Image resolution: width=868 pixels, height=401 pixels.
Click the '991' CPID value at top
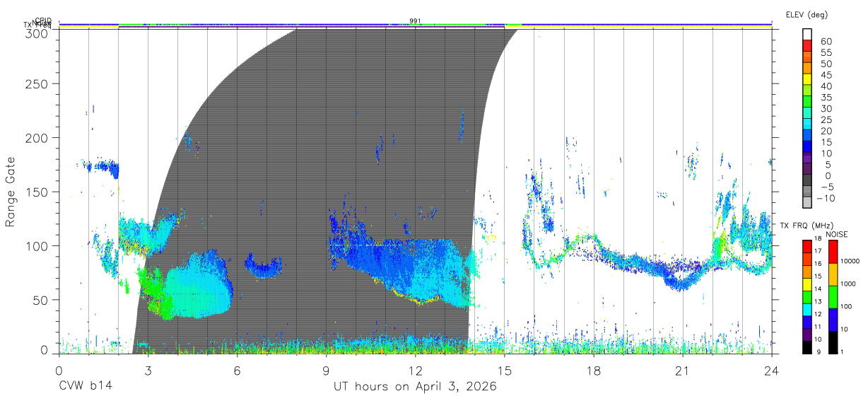tap(415, 21)
